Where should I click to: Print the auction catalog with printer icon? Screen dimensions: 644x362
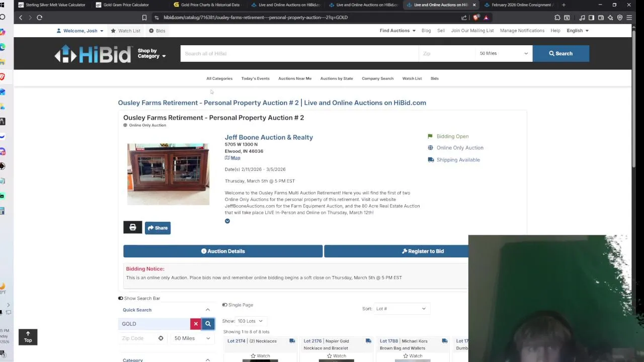coord(133,228)
